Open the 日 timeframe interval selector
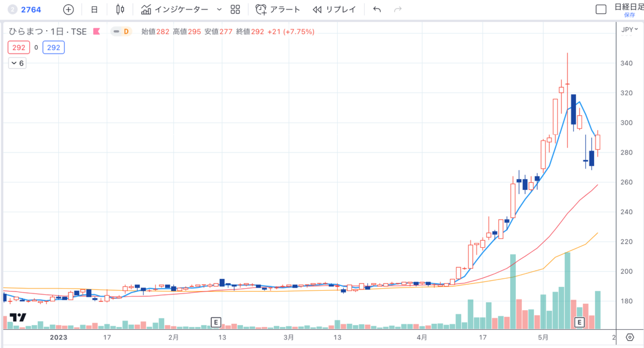644x348 pixels. click(94, 10)
